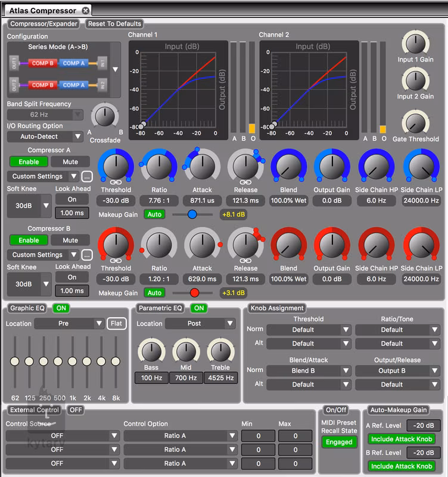Click the Compressor B Blend knob
Image resolution: width=448 pixels, height=477 pixels.
pos(288,245)
